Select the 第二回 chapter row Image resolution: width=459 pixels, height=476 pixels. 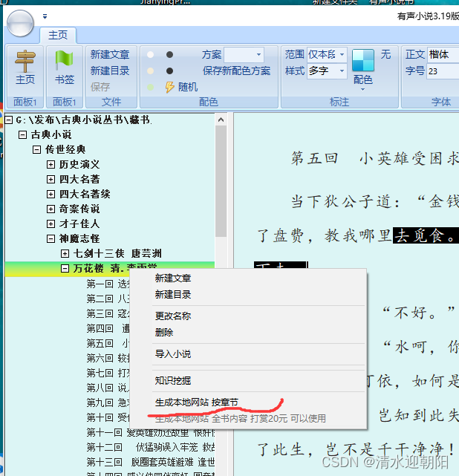point(108,299)
